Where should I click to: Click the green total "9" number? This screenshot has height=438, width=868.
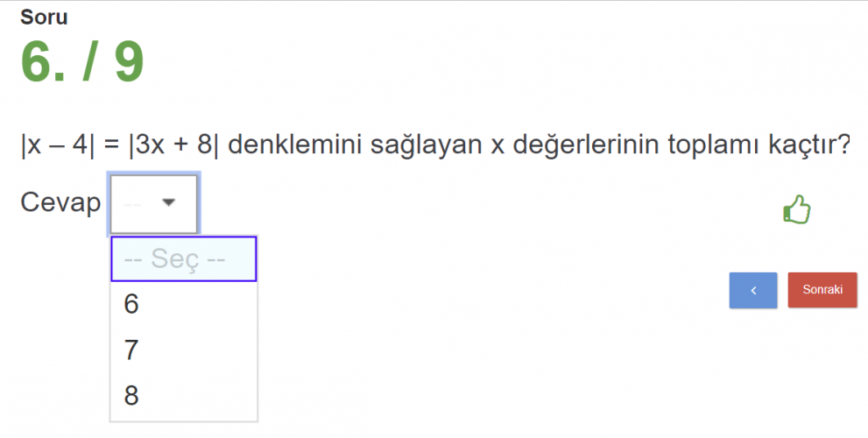[129, 63]
